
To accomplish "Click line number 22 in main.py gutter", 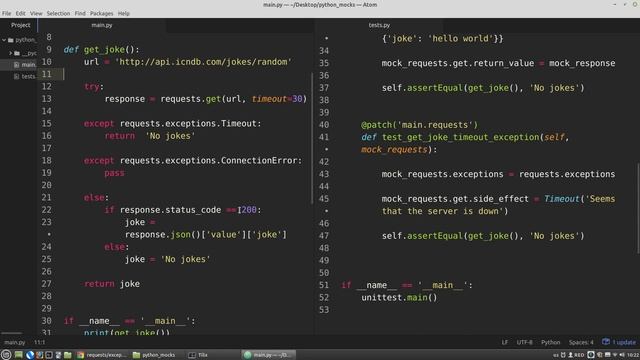I will coord(47,210).
